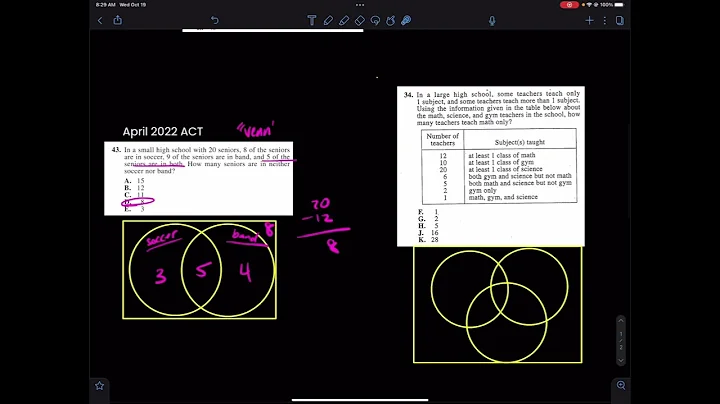Undo the last stroke
Image resolution: width=720 pixels, height=404 pixels.
214,20
